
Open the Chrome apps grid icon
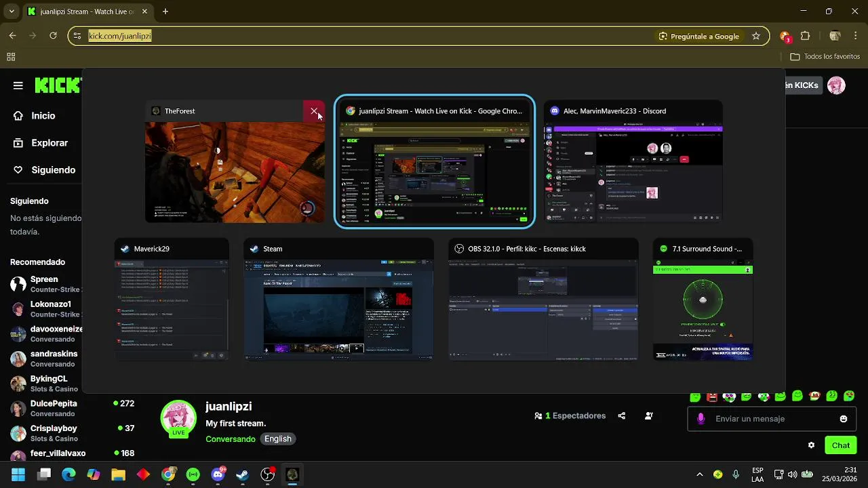click(11, 57)
